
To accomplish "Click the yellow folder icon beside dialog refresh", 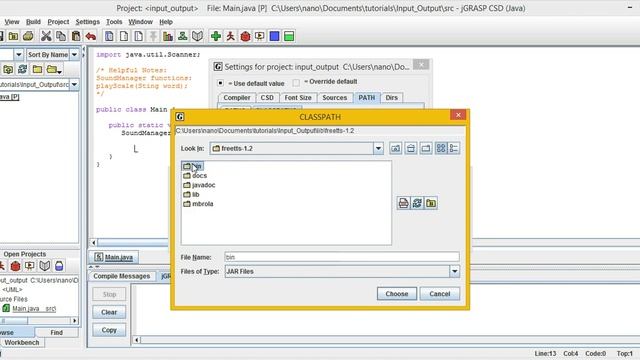I will pos(431,203).
